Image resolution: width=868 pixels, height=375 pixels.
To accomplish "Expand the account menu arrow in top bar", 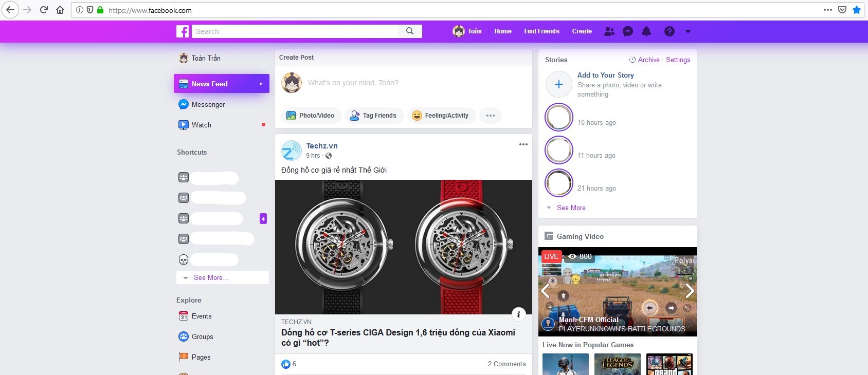I will point(688,31).
